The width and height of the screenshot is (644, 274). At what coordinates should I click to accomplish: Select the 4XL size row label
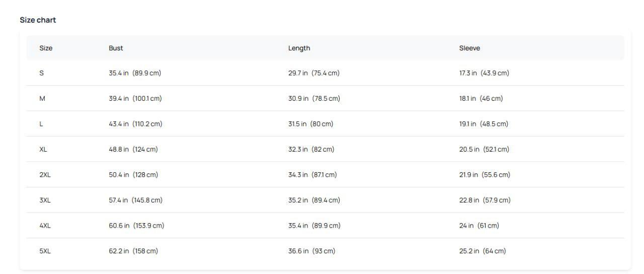pos(45,226)
